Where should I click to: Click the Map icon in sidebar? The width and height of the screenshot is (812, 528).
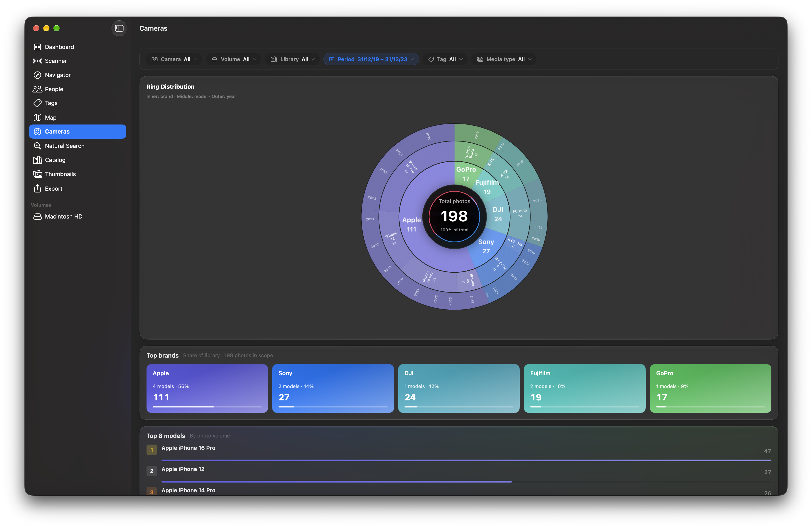[x=38, y=118]
